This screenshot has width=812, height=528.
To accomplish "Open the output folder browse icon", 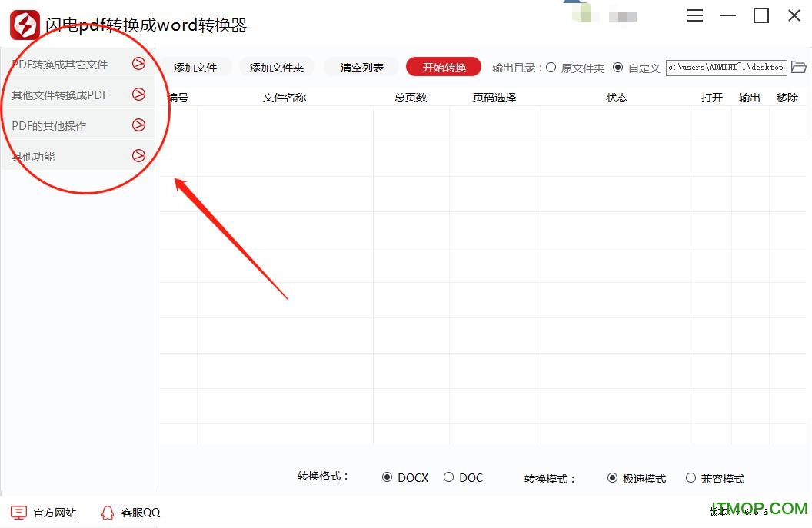I will coord(798,68).
